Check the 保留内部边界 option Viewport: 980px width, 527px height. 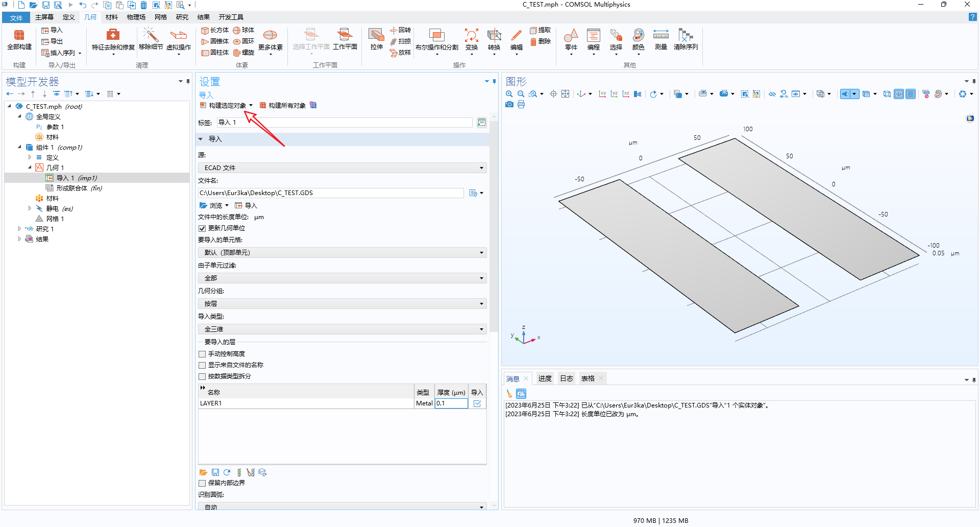pyautogui.click(x=202, y=483)
